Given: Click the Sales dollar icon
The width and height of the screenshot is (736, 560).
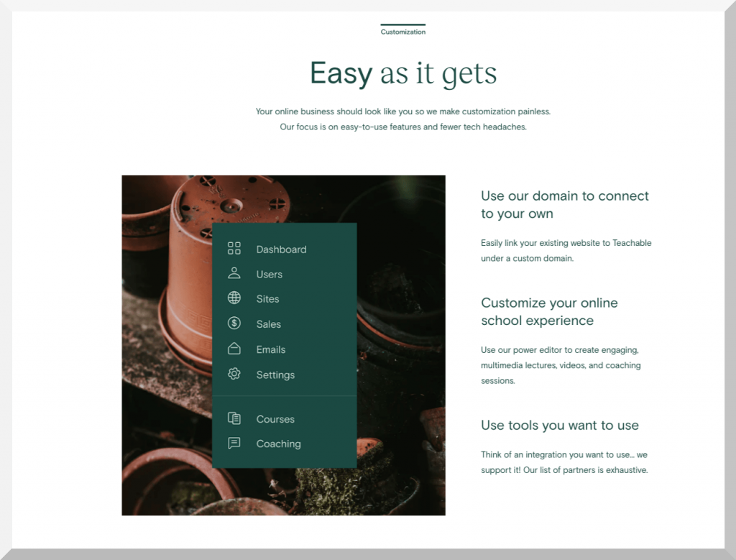Looking at the screenshot, I should [x=234, y=323].
